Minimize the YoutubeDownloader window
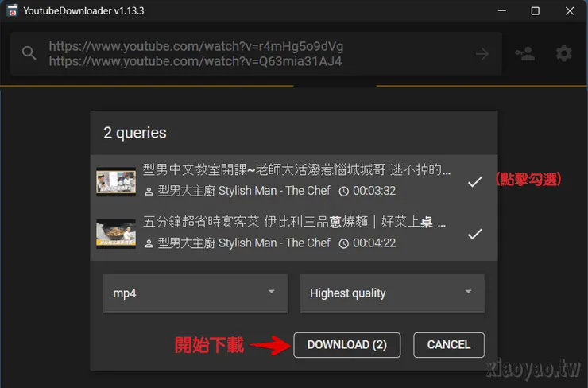Image resolution: width=588 pixels, height=388 pixels. [501, 11]
